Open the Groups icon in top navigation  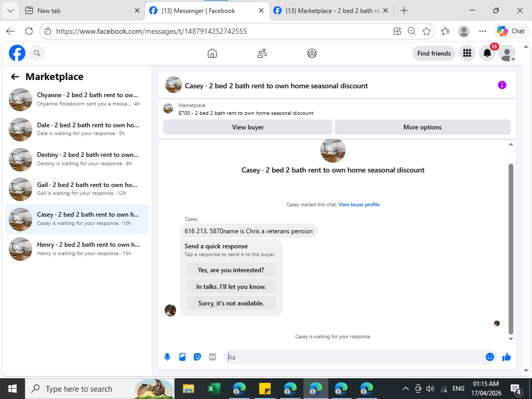coord(312,54)
